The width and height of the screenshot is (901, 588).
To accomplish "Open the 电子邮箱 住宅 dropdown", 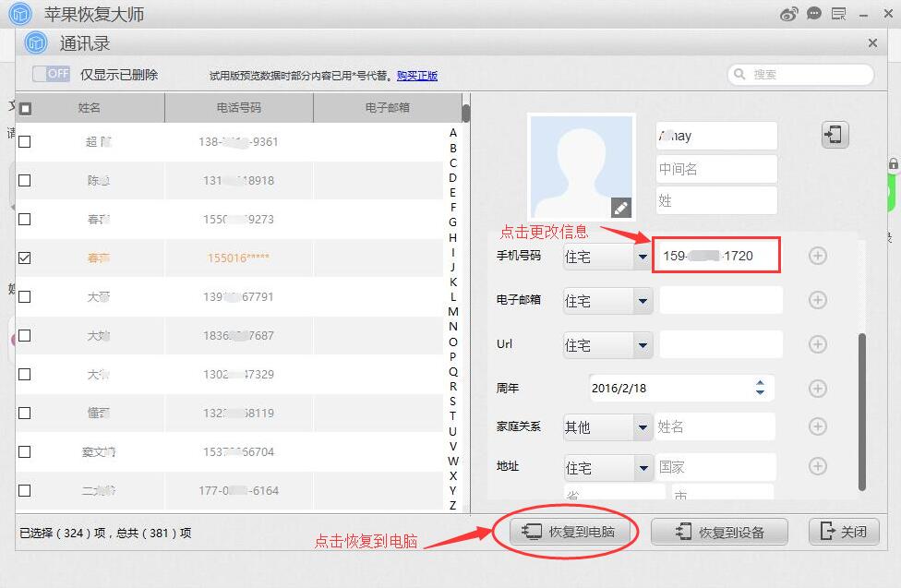I will pos(643,301).
